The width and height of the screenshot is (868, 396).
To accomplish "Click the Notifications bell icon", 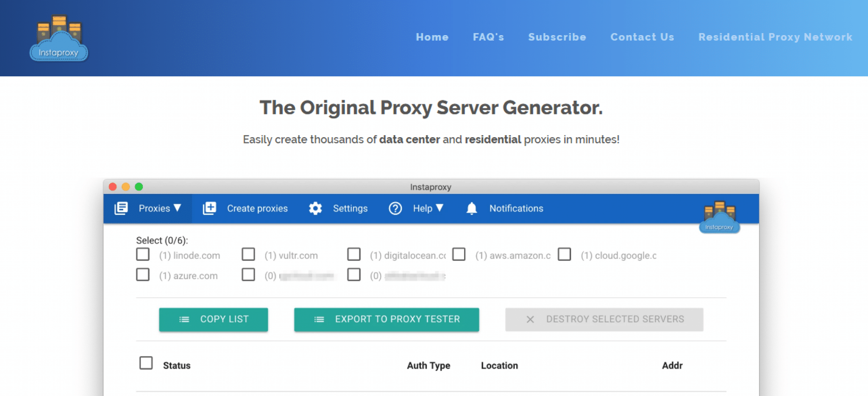I will pos(472,208).
